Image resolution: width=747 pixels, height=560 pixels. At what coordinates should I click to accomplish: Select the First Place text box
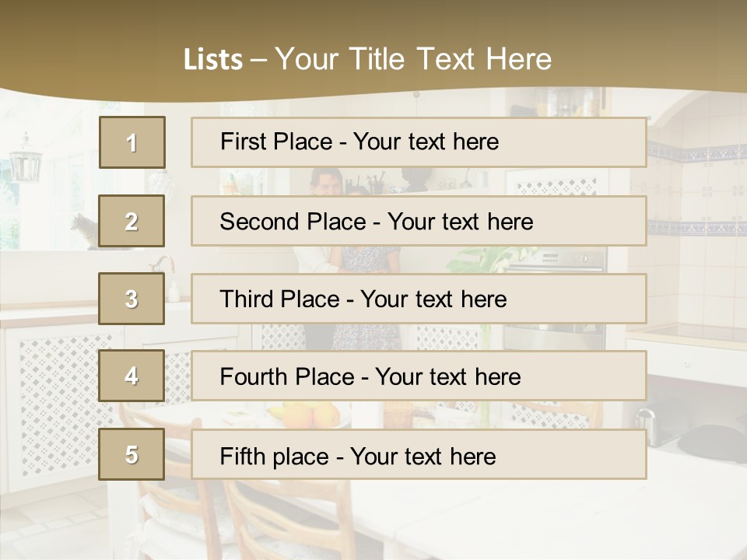(x=419, y=142)
